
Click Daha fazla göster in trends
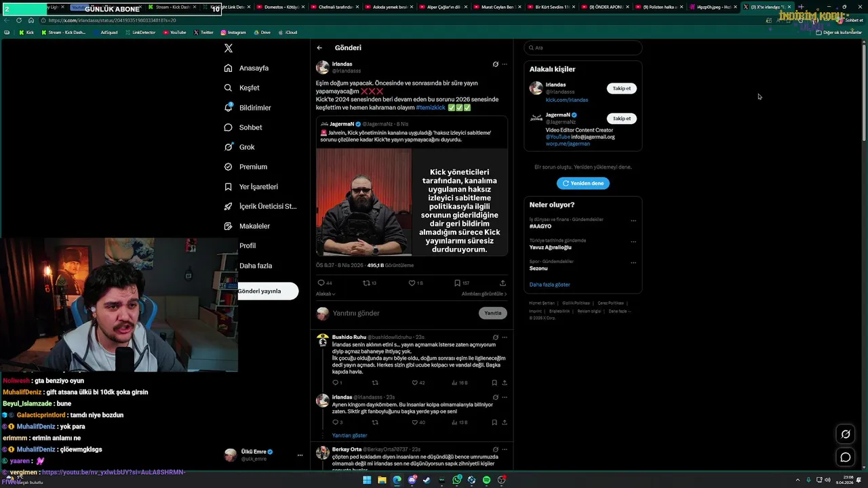550,285
